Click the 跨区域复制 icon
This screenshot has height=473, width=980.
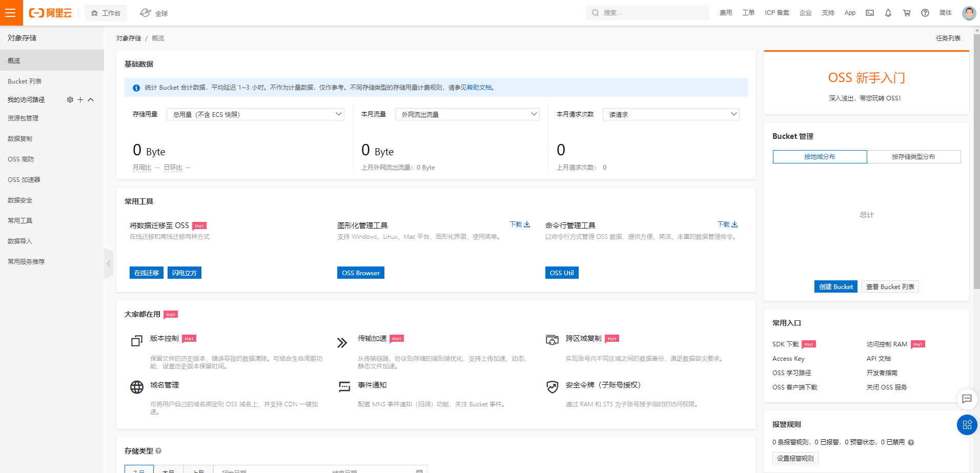552,340
